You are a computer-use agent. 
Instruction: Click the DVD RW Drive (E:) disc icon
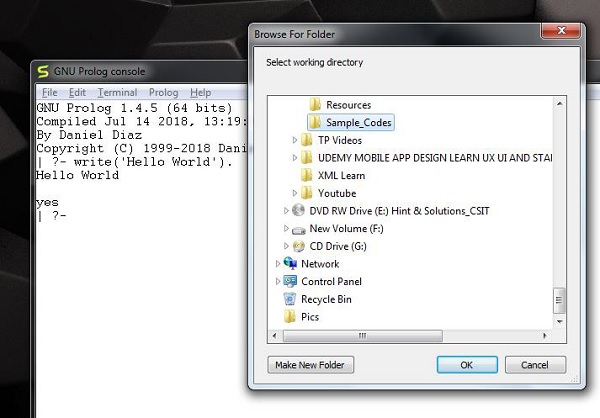tap(298, 210)
